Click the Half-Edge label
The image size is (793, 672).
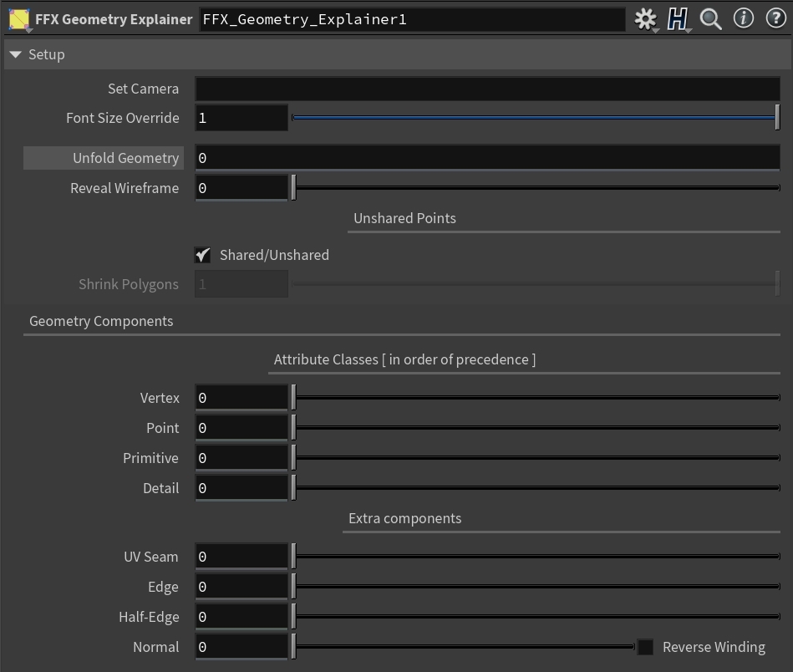click(149, 617)
